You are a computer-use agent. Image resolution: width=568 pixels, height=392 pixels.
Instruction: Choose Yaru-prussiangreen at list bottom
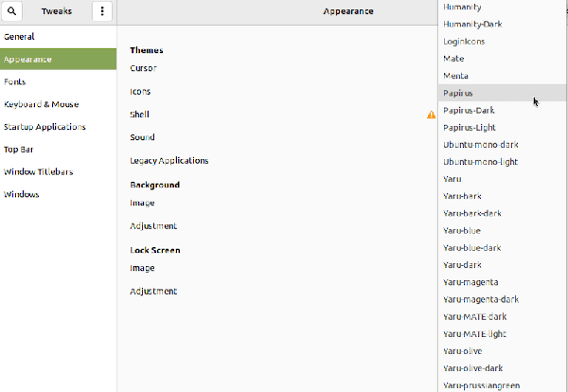502,385
